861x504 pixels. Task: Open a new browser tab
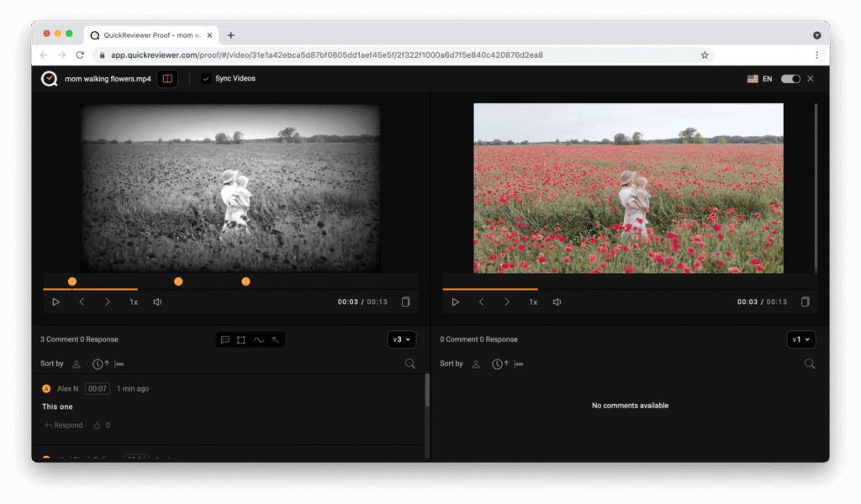click(x=231, y=35)
